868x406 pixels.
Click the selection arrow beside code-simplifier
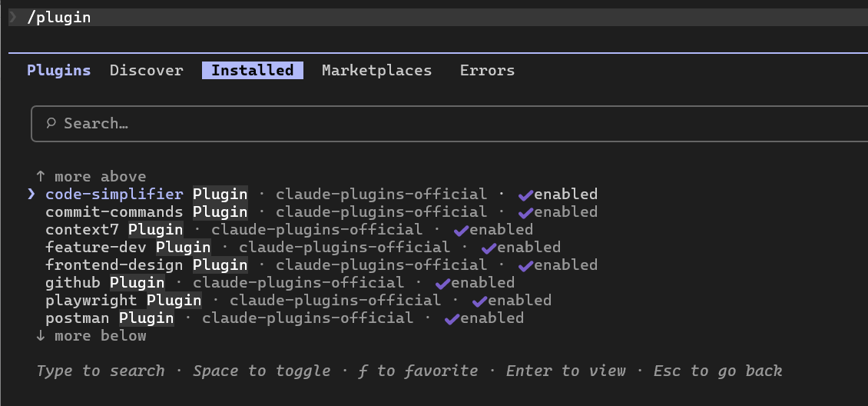click(31, 194)
